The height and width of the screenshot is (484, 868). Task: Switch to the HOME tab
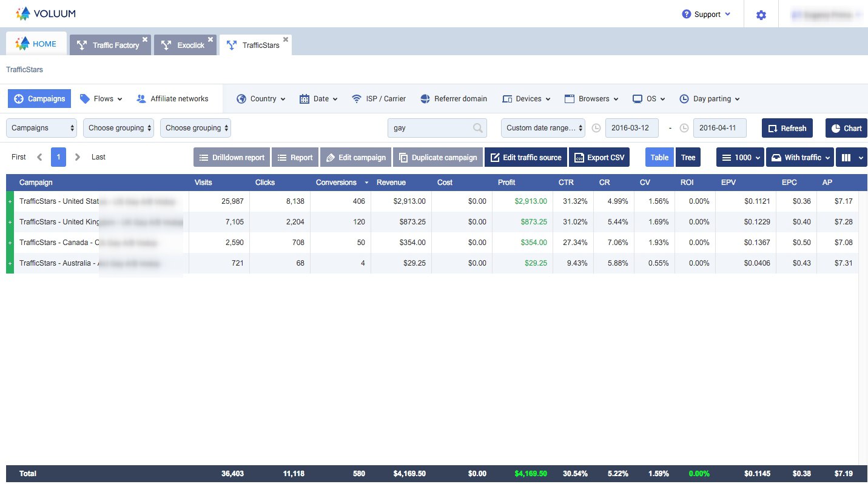click(x=36, y=44)
